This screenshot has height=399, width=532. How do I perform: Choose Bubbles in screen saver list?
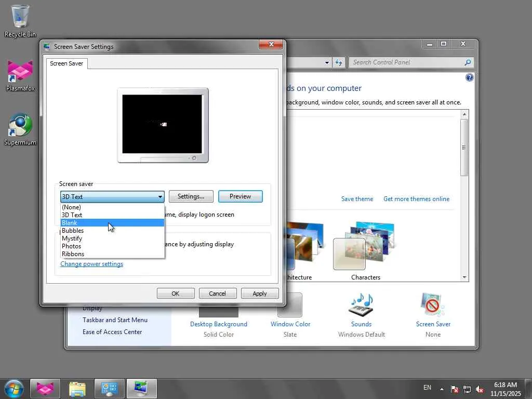[x=112, y=230]
